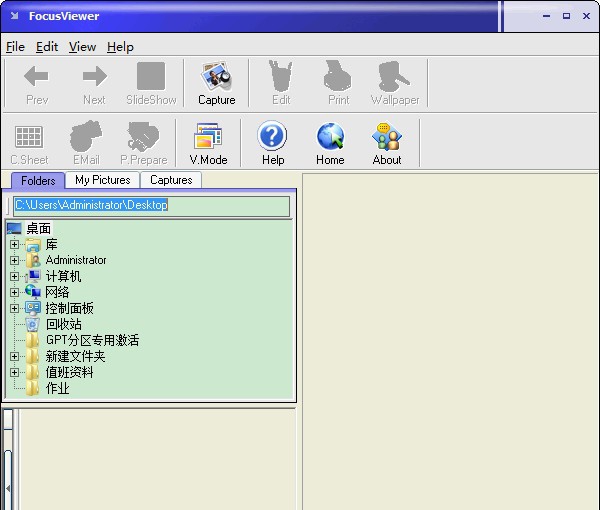Click the Print toolbar icon
This screenshot has height=510, width=600.
[x=338, y=76]
